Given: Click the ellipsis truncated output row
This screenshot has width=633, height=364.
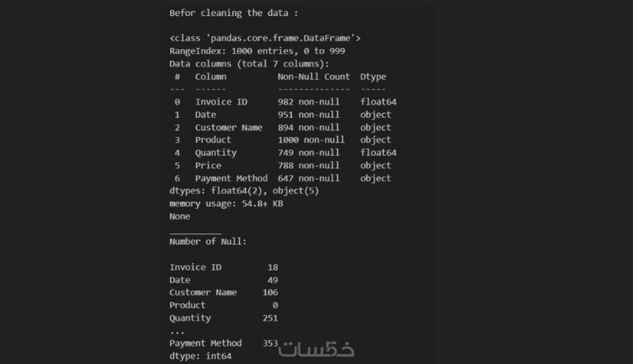Looking at the screenshot, I should [176, 331].
